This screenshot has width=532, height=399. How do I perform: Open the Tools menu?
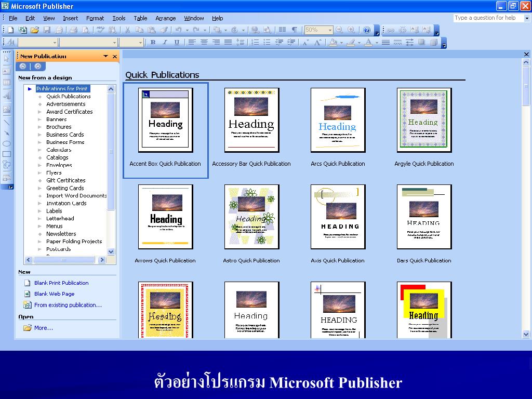point(119,18)
